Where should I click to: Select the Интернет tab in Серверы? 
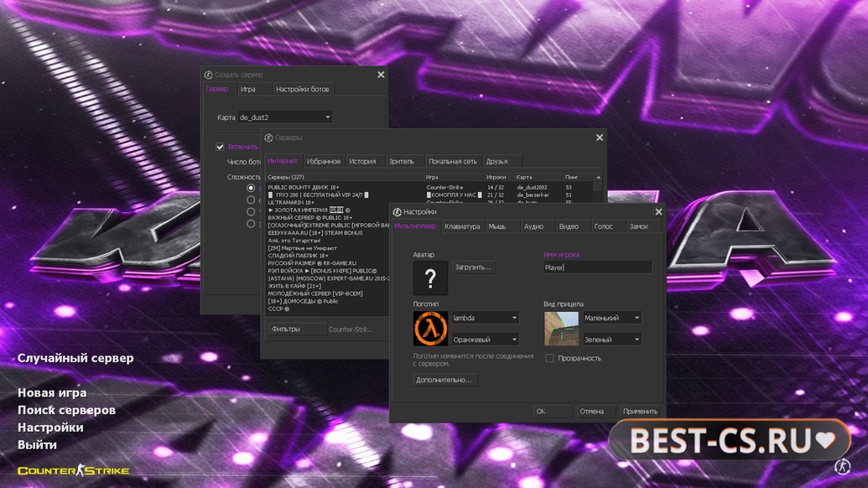(283, 161)
